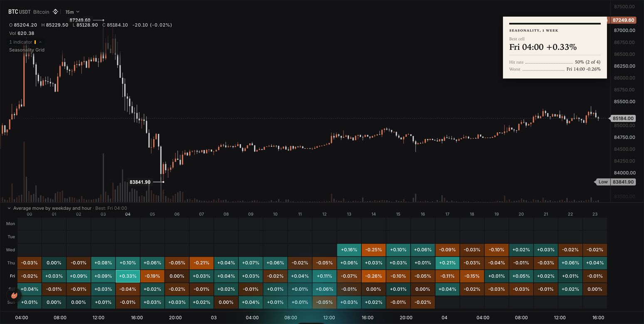Screen dimensions: 644x324
Task: Click the yellow indicator color marker
Action: coord(35,42)
